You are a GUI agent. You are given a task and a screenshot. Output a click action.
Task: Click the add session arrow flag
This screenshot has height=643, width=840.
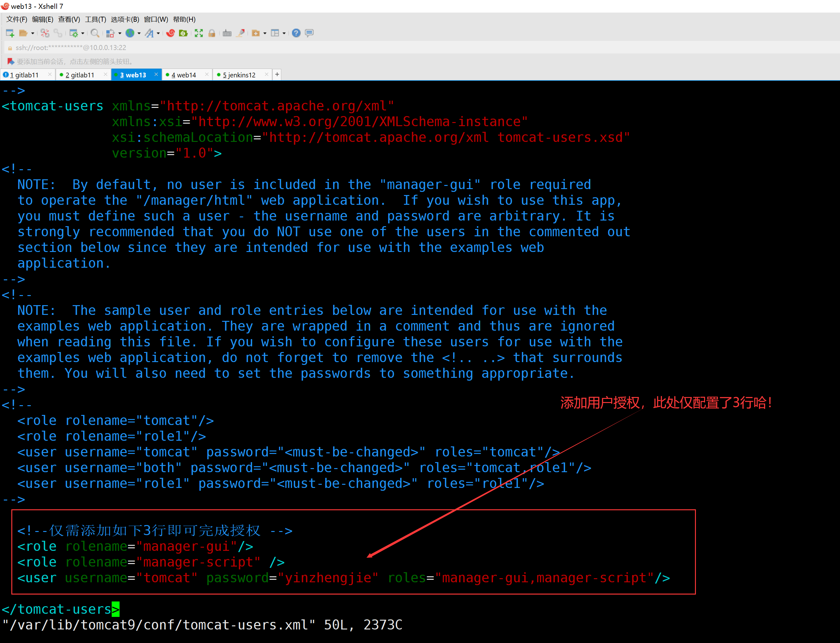pos(10,61)
